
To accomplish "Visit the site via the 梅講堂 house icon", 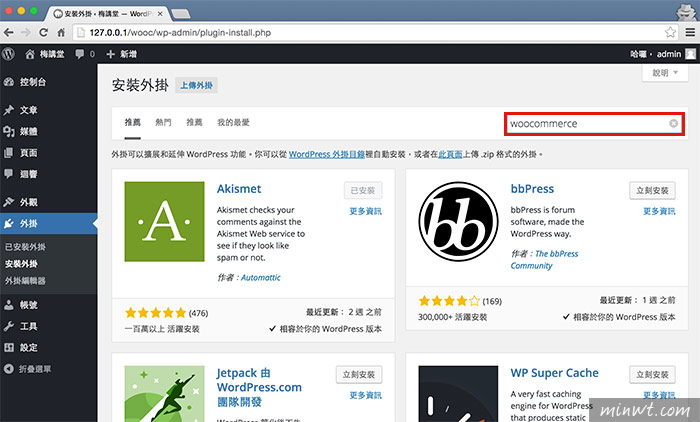I will tap(29, 54).
